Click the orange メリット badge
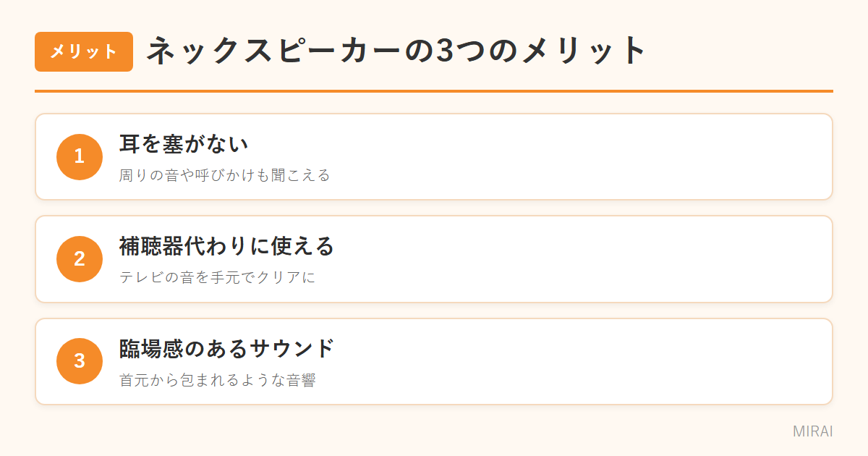 (x=84, y=51)
